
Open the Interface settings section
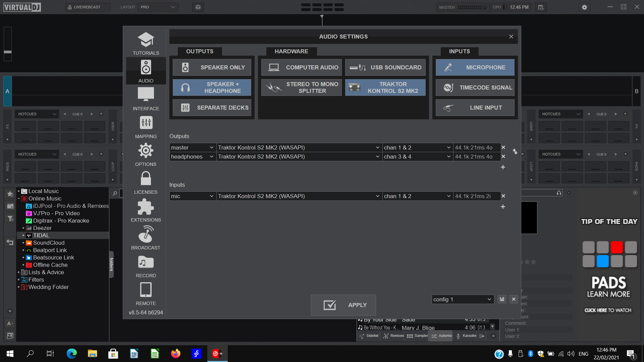click(x=146, y=99)
